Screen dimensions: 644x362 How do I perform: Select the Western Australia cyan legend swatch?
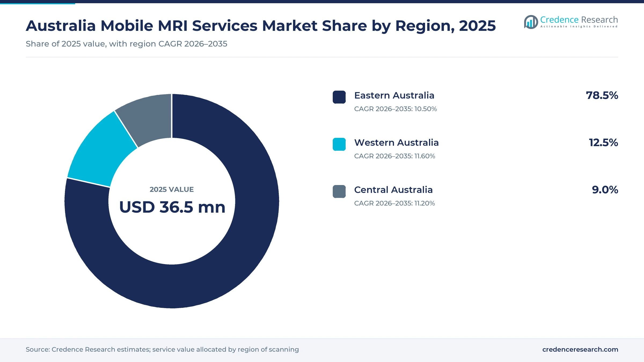click(x=339, y=144)
